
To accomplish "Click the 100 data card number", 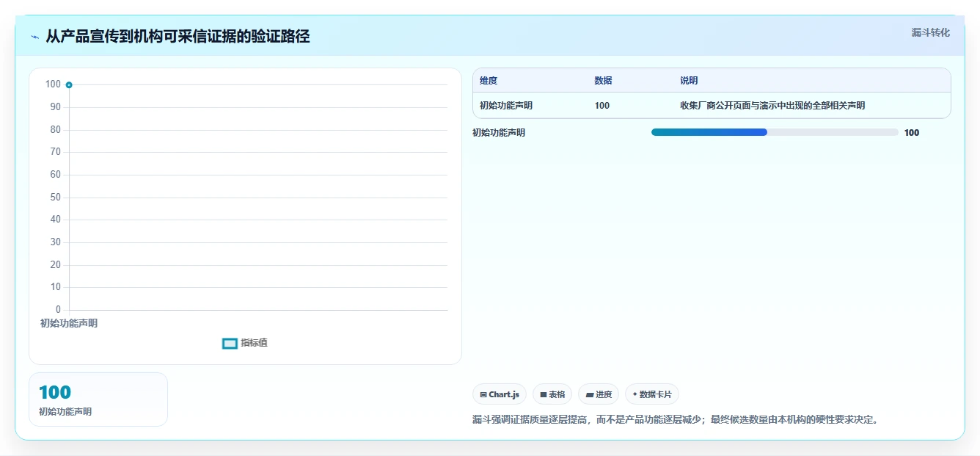I will point(55,393).
